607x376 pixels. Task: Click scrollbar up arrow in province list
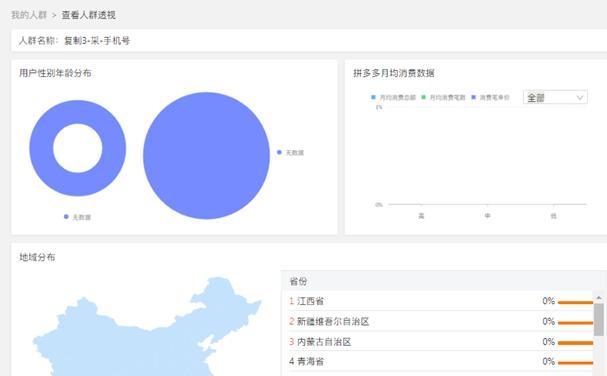[x=599, y=297]
